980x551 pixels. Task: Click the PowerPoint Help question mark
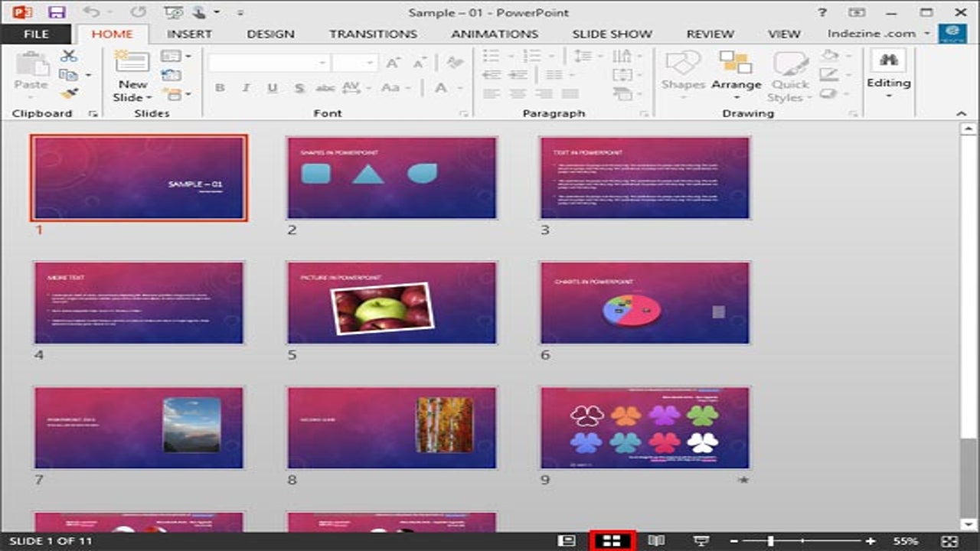[822, 12]
